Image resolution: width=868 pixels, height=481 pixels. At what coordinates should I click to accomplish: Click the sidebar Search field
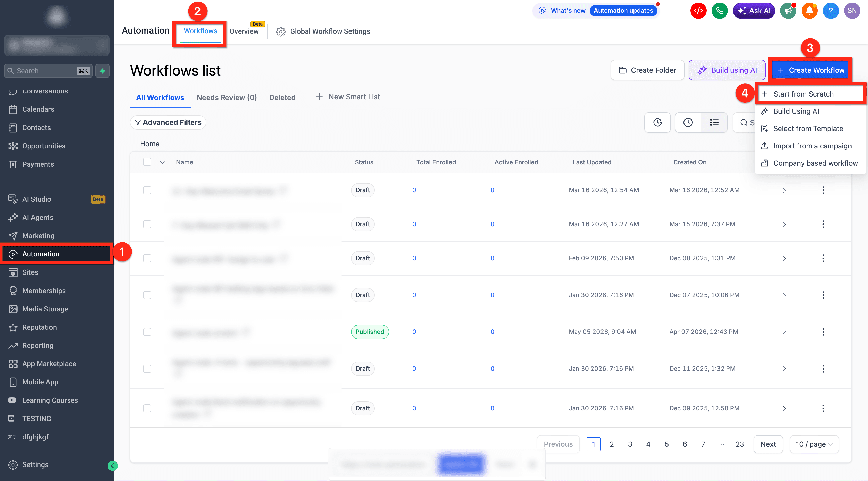pos(48,71)
